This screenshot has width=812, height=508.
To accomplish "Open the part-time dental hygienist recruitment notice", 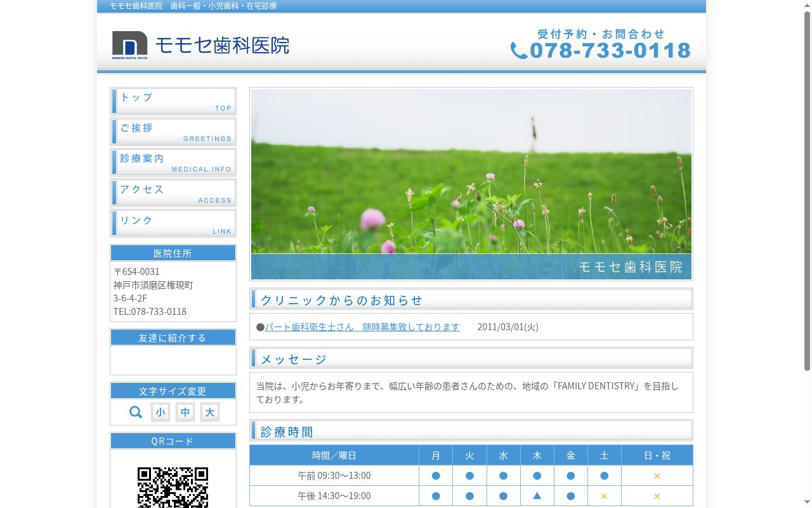I will (x=362, y=327).
